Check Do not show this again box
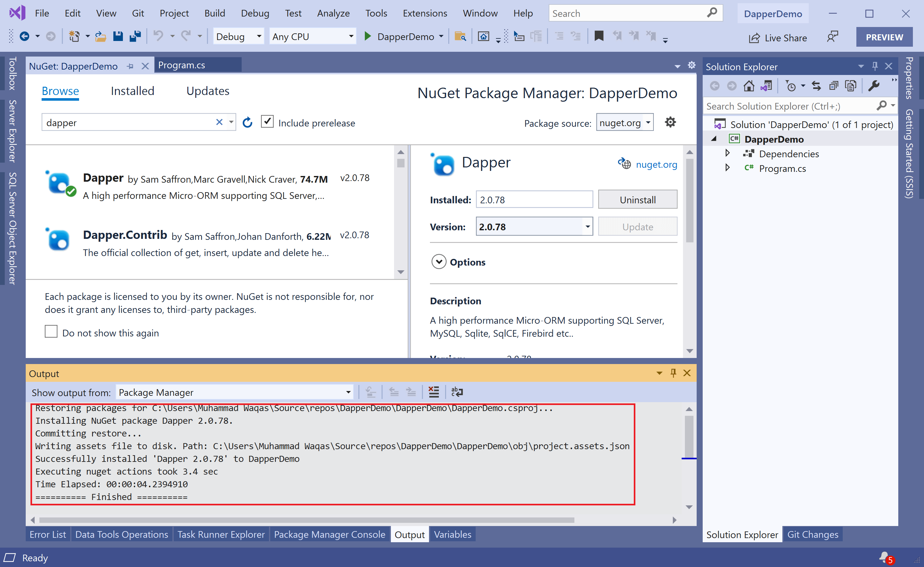The height and width of the screenshot is (567, 924). [x=51, y=332]
